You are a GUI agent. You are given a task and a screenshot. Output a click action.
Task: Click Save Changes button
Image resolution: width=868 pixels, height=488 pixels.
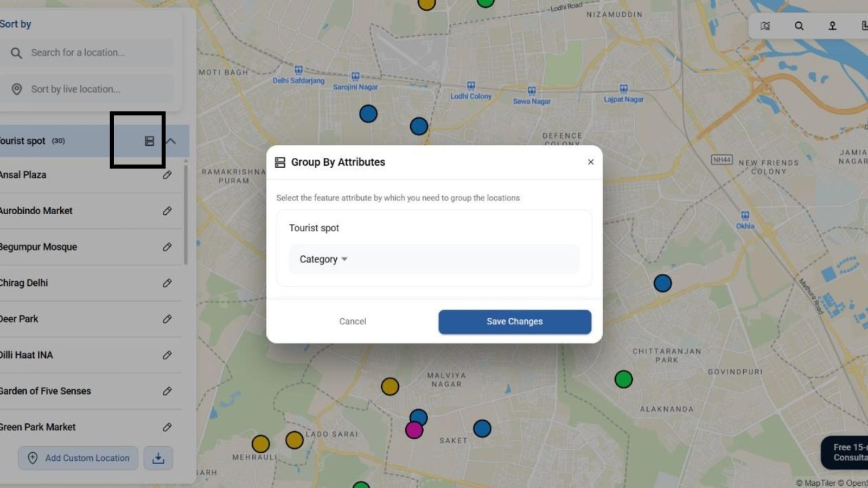514,322
